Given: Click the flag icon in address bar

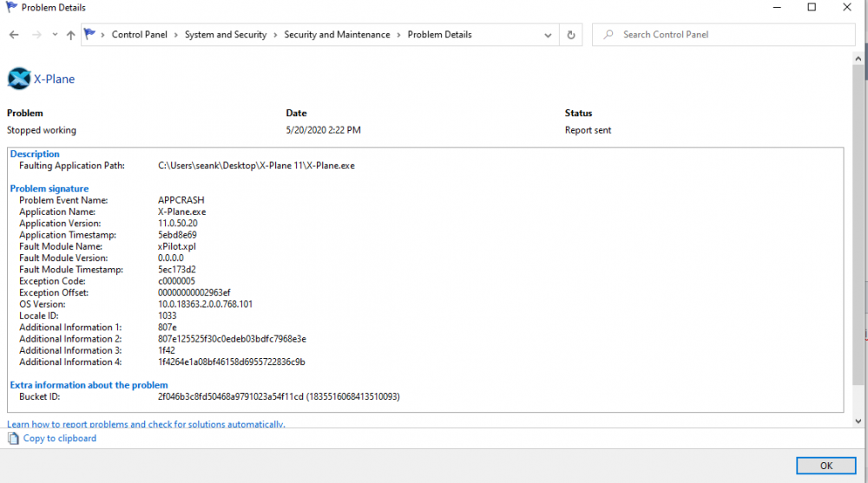Looking at the screenshot, I should [90, 35].
